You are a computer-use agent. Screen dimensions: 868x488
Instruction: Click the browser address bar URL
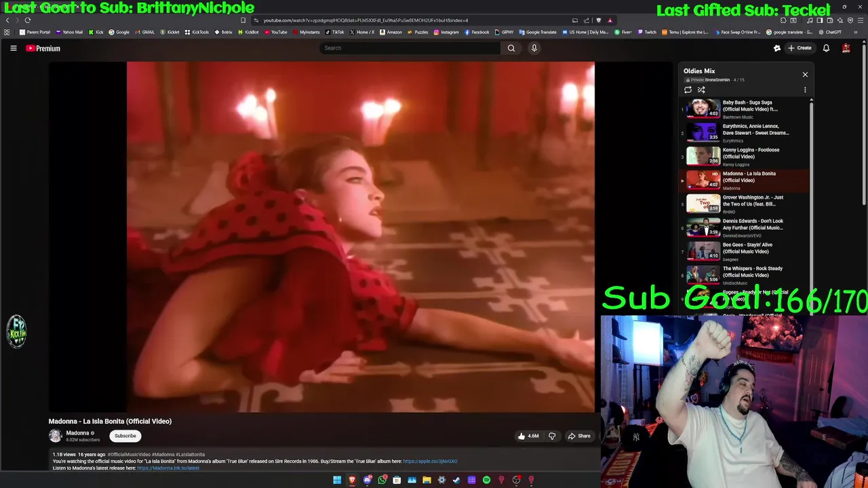pyautogui.click(x=366, y=20)
